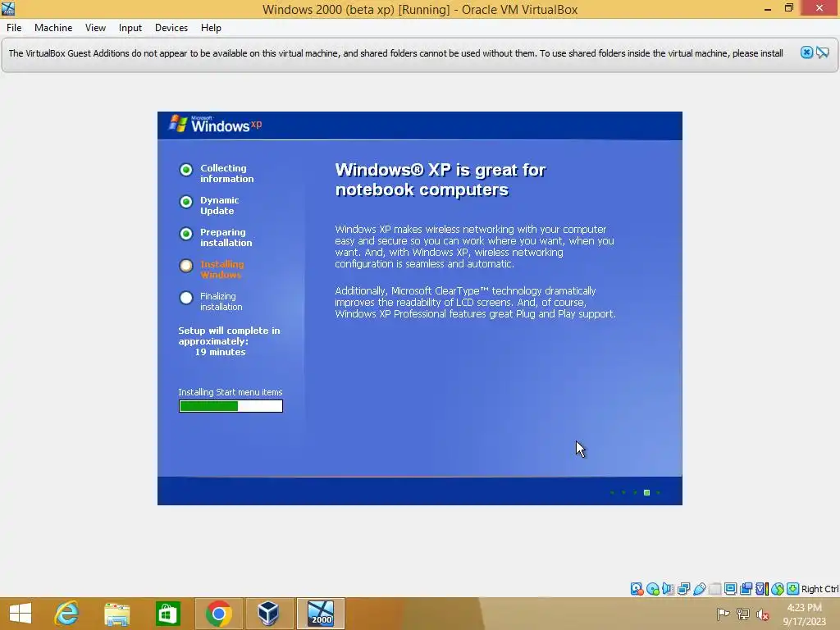Open the Windows Start button
Screen dimensions: 840x630
(21, 614)
